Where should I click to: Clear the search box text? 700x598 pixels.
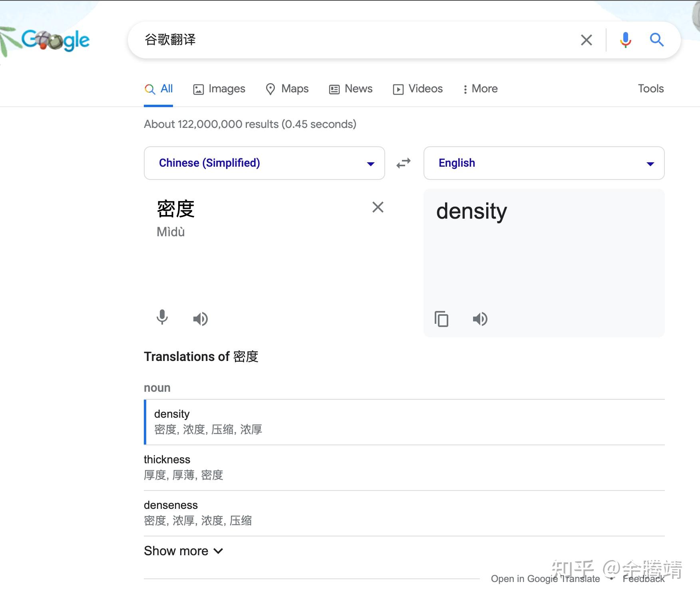tap(586, 40)
